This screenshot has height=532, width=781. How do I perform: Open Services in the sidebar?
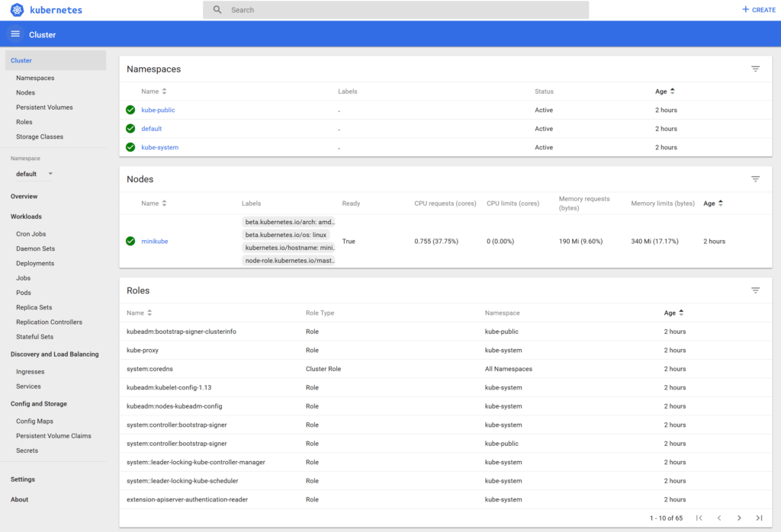[x=28, y=386]
